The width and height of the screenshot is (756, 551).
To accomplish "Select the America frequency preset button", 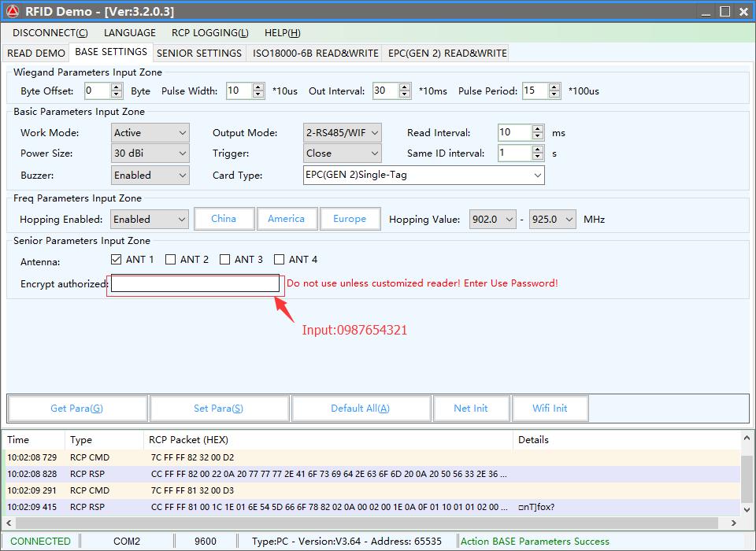I will coord(286,219).
